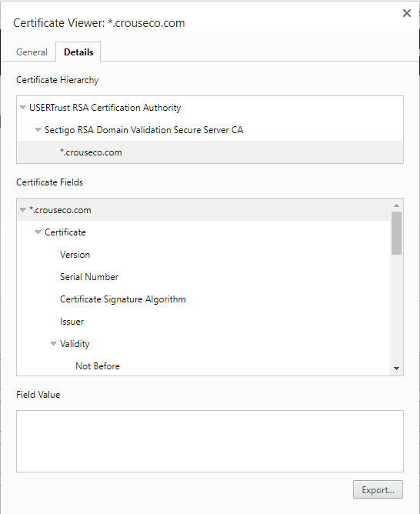
Task: Select Certificate Signature Algorithm field
Action: 123,299
